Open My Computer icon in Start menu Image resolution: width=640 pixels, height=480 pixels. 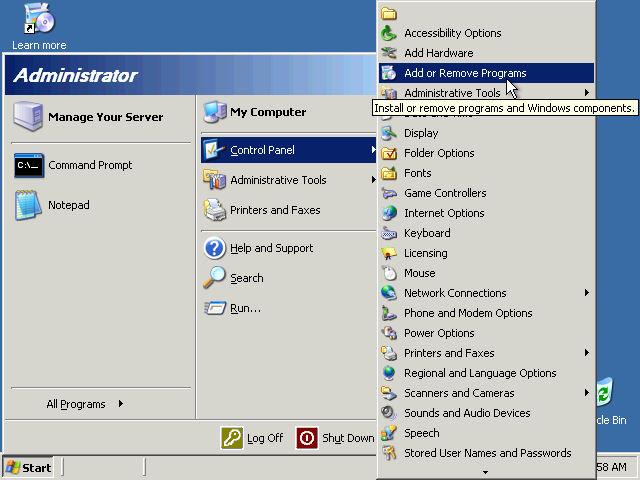pos(214,112)
